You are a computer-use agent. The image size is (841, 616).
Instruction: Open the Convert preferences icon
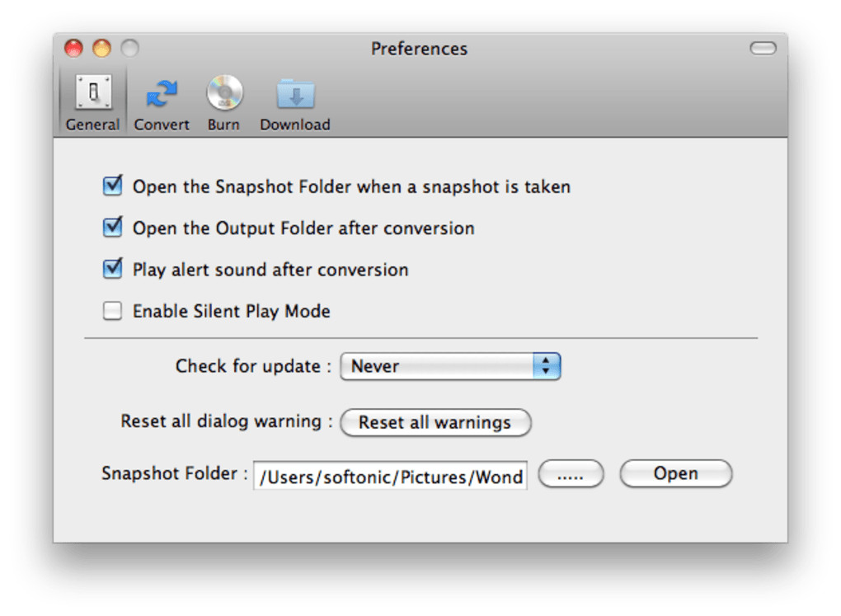coord(162,92)
